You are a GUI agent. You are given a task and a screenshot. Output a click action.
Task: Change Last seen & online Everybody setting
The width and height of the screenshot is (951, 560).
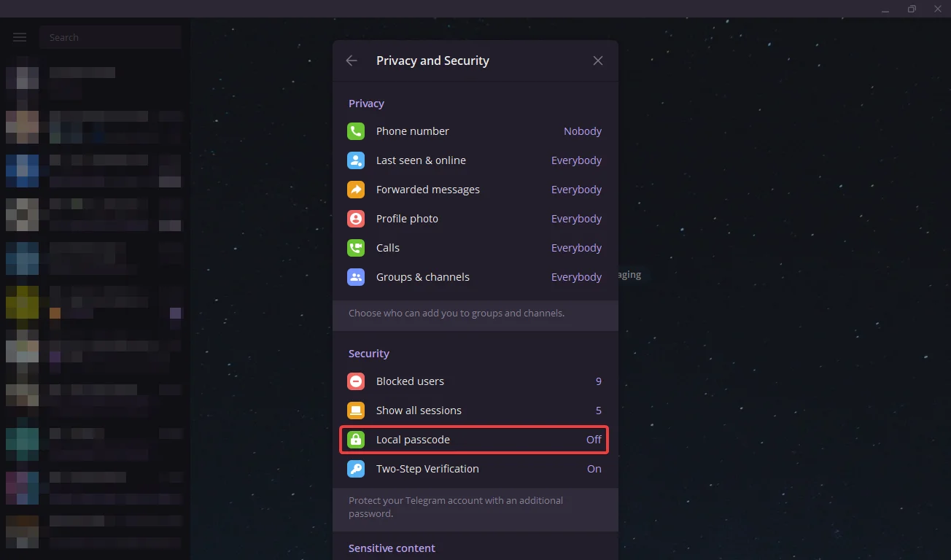pyautogui.click(x=576, y=160)
